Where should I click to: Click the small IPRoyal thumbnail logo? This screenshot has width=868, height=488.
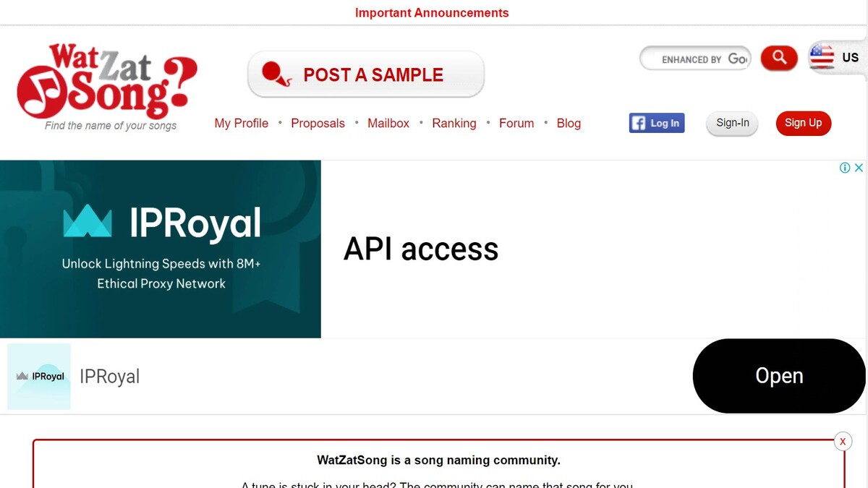point(39,377)
